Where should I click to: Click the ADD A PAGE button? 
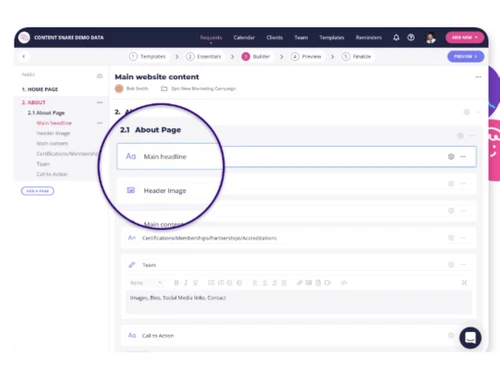click(x=37, y=191)
